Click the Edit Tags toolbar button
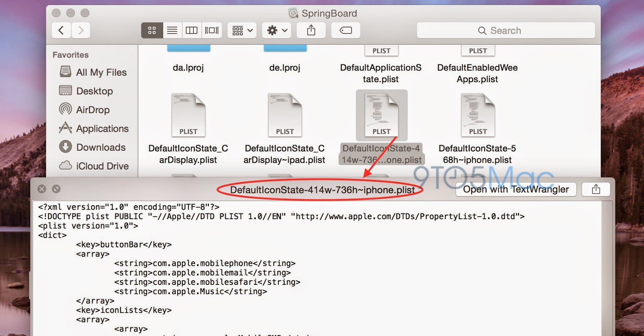 (x=346, y=30)
